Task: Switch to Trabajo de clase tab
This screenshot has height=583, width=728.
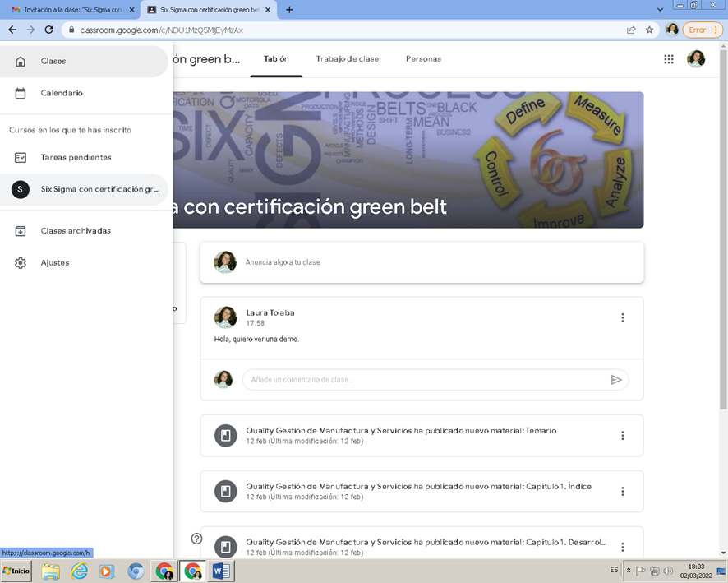Action: click(x=348, y=59)
